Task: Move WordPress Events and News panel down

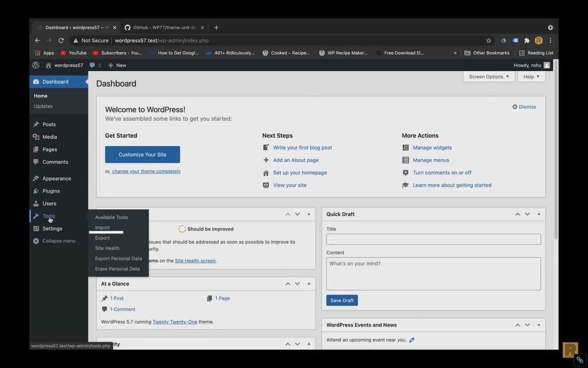Action: point(527,325)
